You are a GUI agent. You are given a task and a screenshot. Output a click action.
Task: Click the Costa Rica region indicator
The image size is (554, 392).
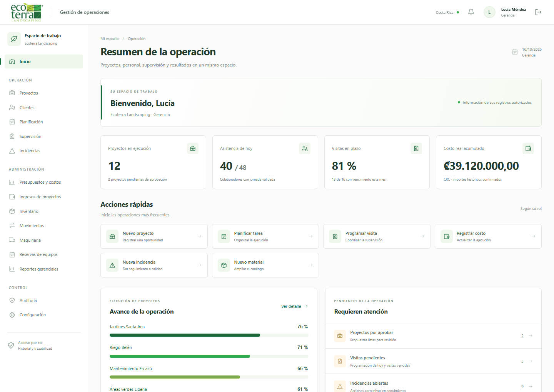pyautogui.click(x=447, y=13)
